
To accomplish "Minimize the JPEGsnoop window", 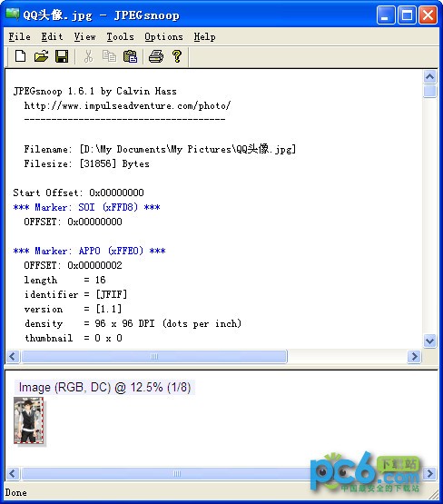I will click(x=386, y=15).
